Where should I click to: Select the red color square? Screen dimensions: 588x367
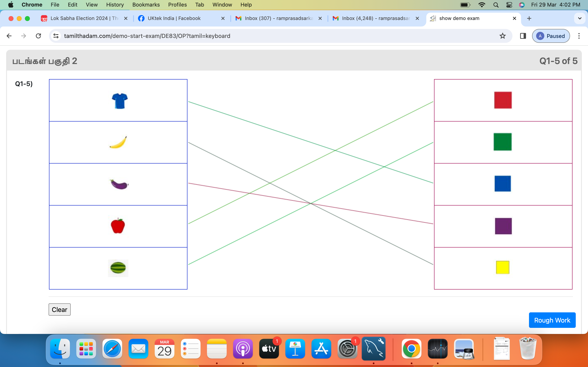(503, 100)
